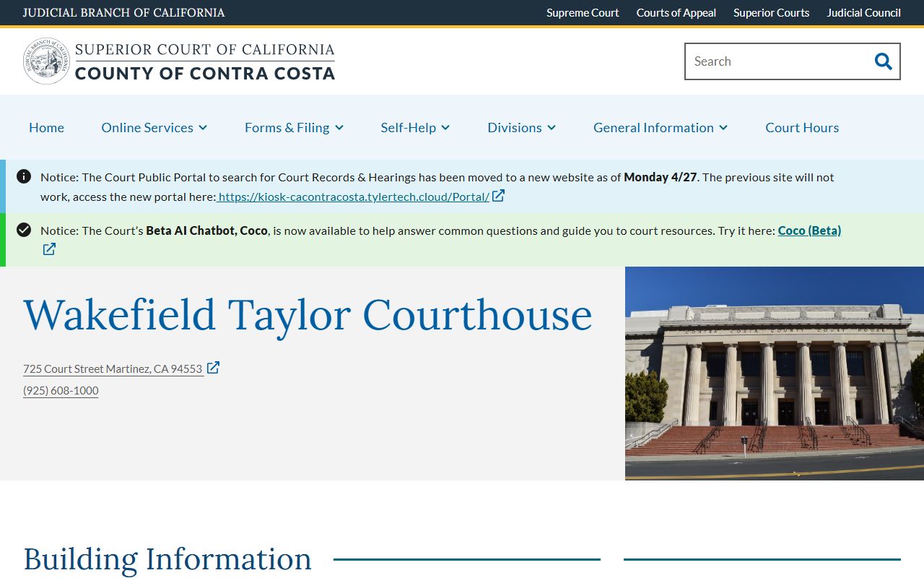Click external link icon beside courthouse address
This screenshot has width=924, height=578.
[x=213, y=368]
